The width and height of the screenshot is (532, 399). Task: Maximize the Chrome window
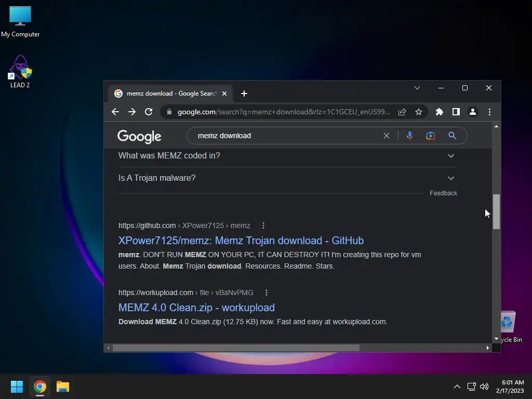[x=465, y=88]
